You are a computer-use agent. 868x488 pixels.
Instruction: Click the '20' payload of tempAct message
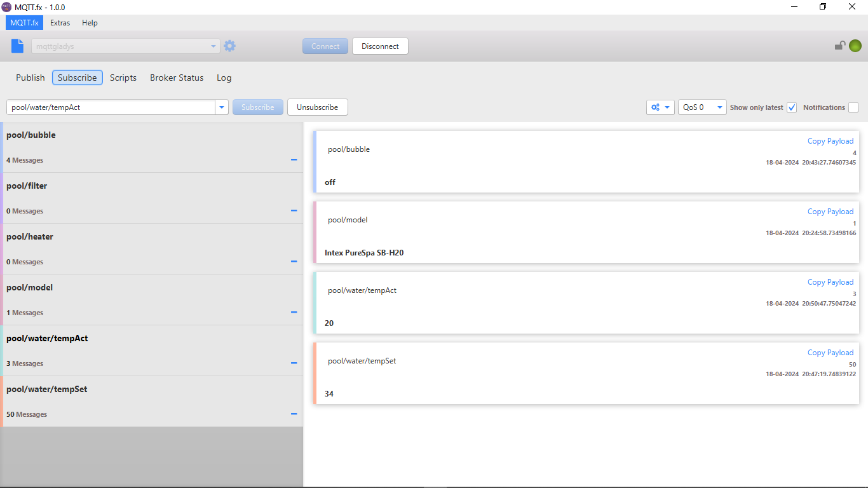[329, 323]
